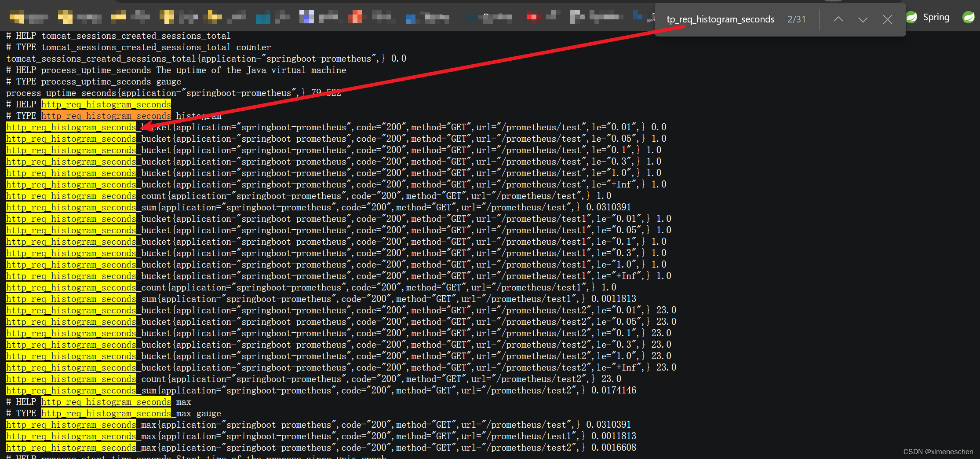The height and width of the screenshot is (459, 980).
Task: Click the HELP http_req_histogram_seconds_max line
Action: (98, 402)
